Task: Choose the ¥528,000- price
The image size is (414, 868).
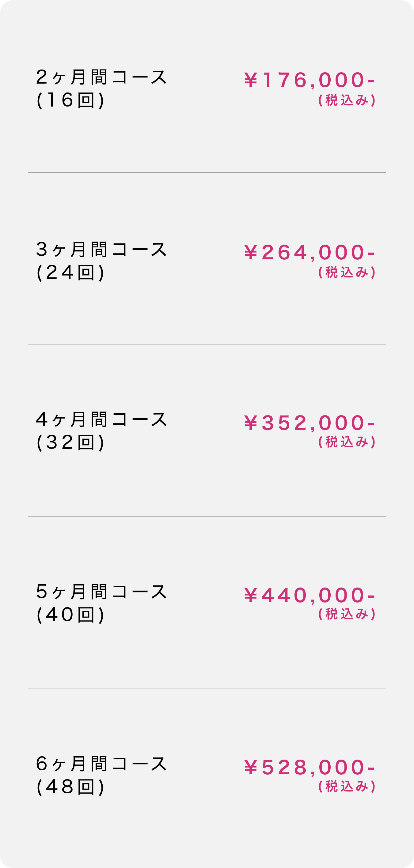Action: coord(310,767)
